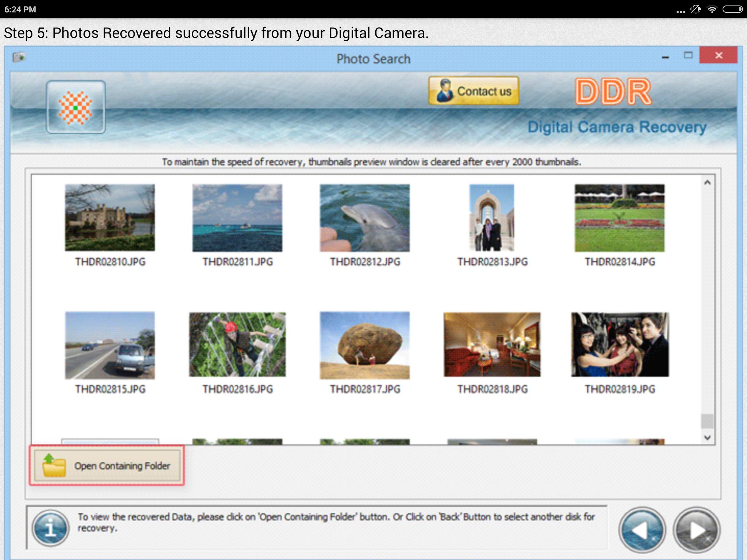
Task: Select climber thumbnail THDR02816.JPG
Action: coord(237,345)
